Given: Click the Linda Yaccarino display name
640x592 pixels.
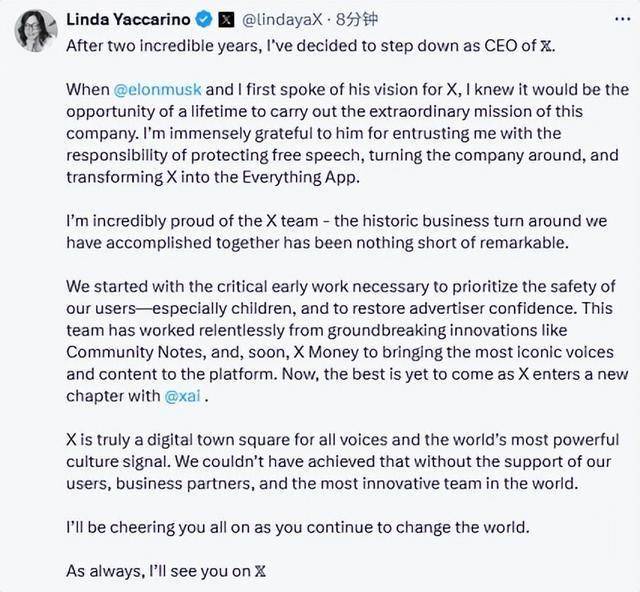Looking at the screenshot, I should 128,20.
